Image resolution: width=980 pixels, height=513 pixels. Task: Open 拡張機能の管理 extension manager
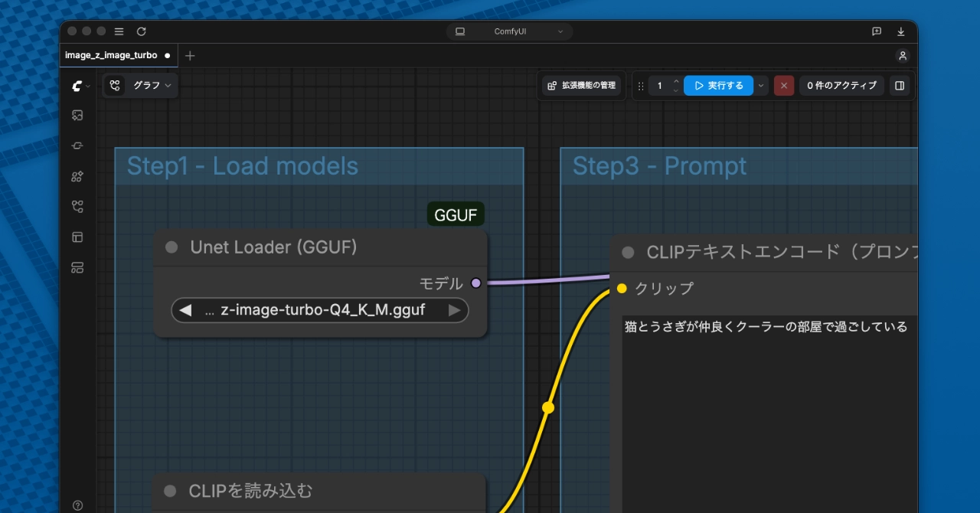point(582,86)
